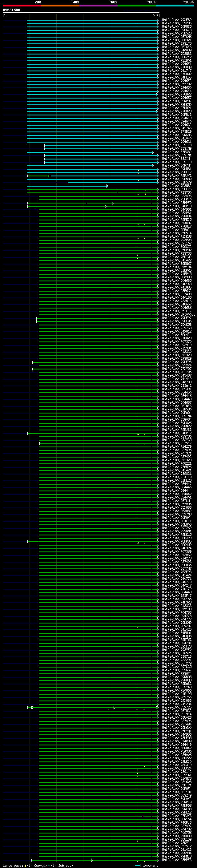197x868 pixels.
Task: Click UniRef100_Q6DTW2 label
Action: click(x=177, y=257)
